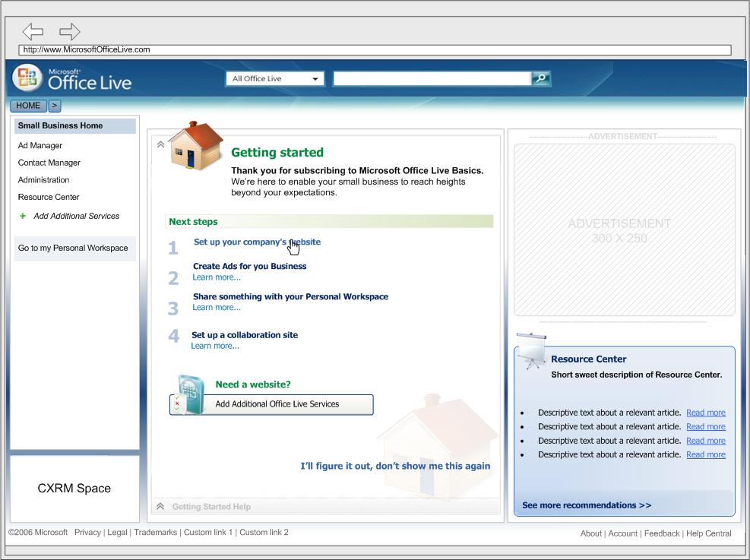
Task: Click second Read more article link
Action: pyautogui.click(x=706, y=426)
